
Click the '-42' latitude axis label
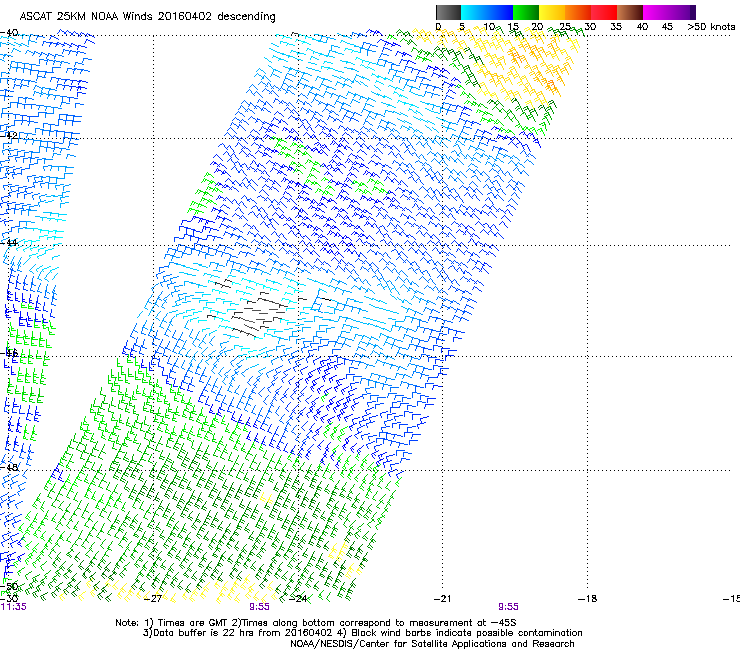pos(9,135)
